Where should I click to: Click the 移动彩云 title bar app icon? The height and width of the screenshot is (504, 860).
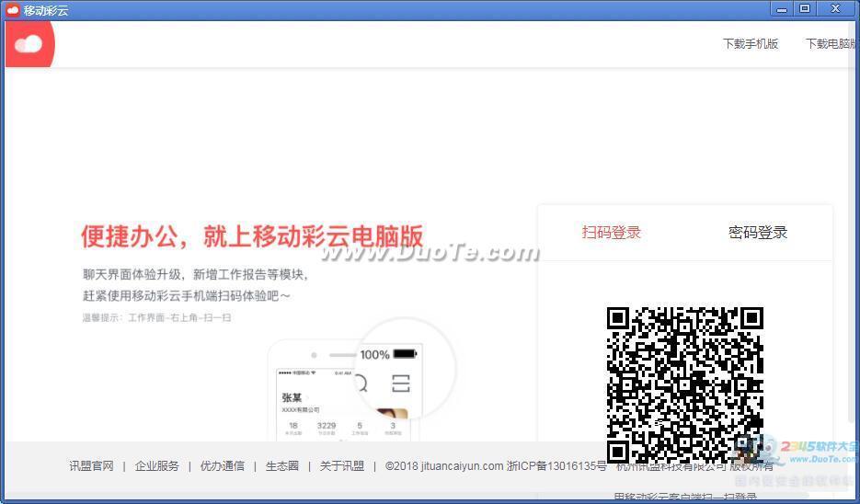coord(12,10)
